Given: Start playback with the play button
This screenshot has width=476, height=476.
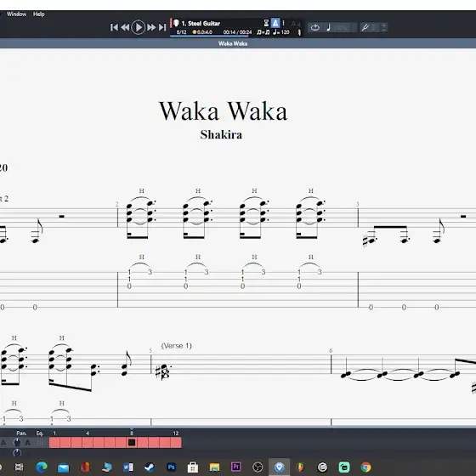Looking at the screenshot, I should pyautogui.click(x=139, y=27).
